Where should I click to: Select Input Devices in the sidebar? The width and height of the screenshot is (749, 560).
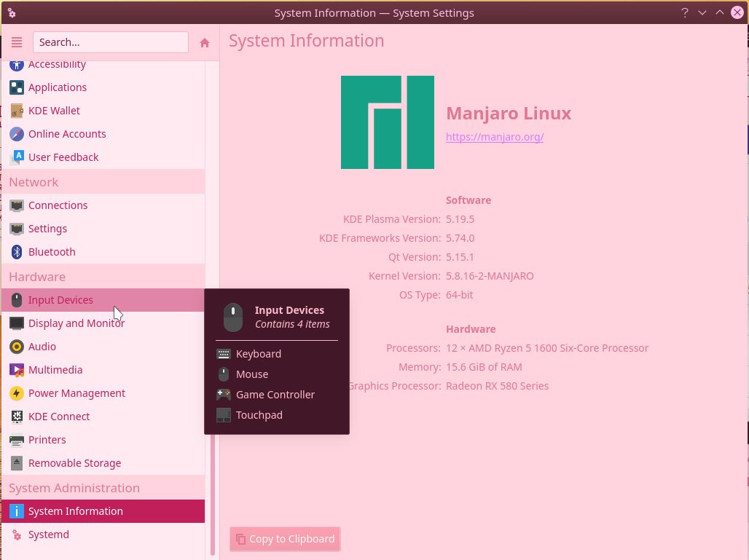click(x=103, y=300)
